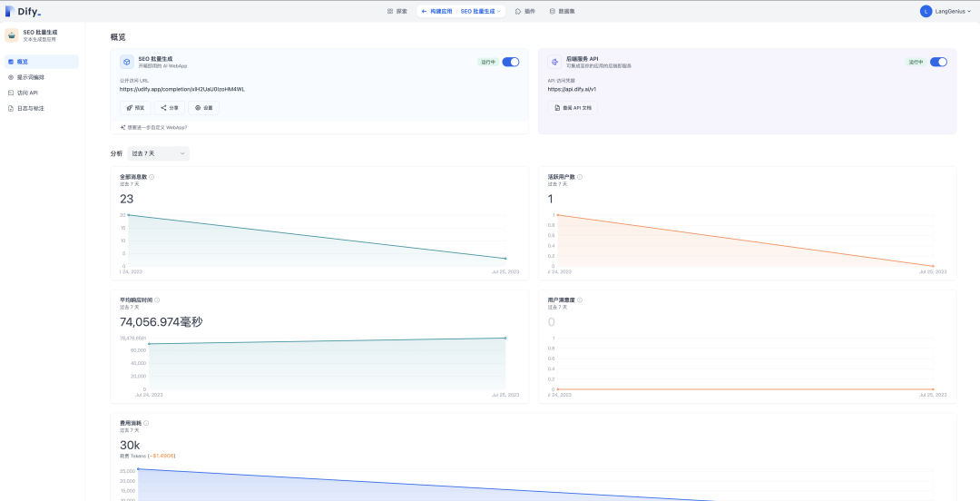Click 运行中 badge on the WebApp card

click(x=488, y=62)
